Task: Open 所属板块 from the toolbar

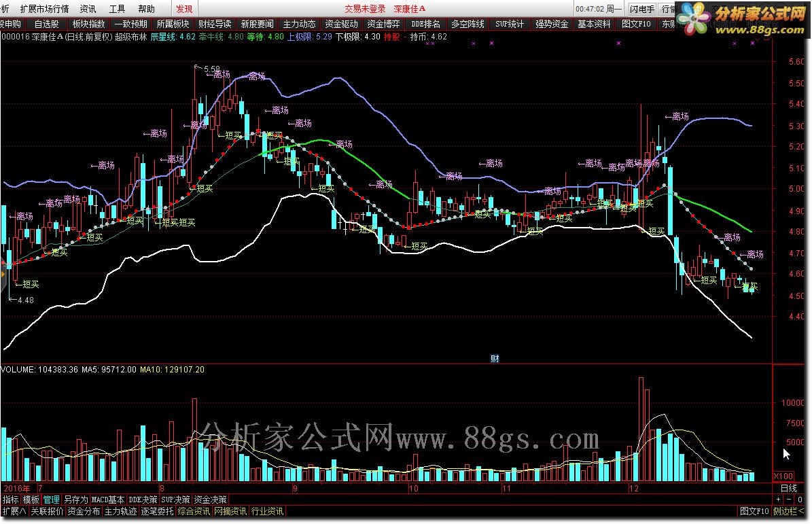Action: [x=173, y=24]
